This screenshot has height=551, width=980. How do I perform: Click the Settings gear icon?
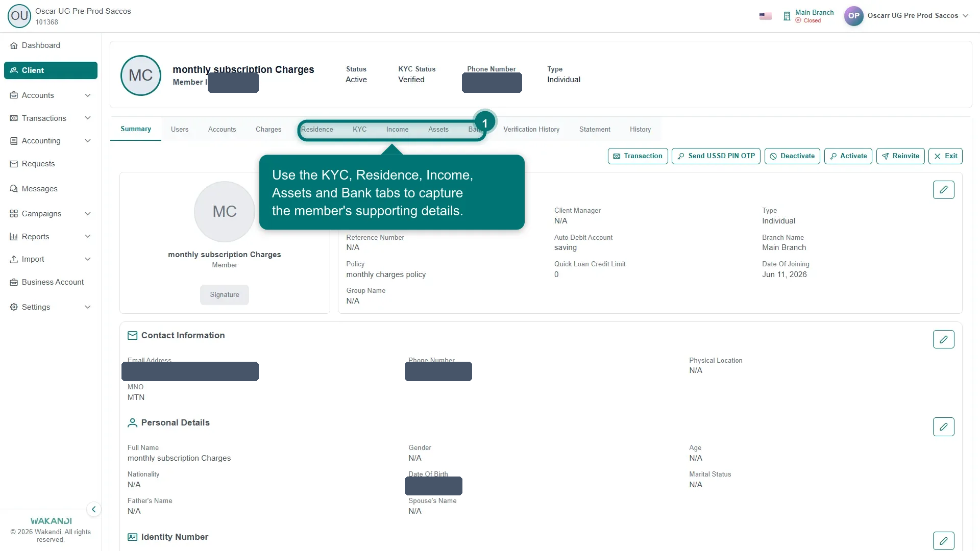pos(14,307)
